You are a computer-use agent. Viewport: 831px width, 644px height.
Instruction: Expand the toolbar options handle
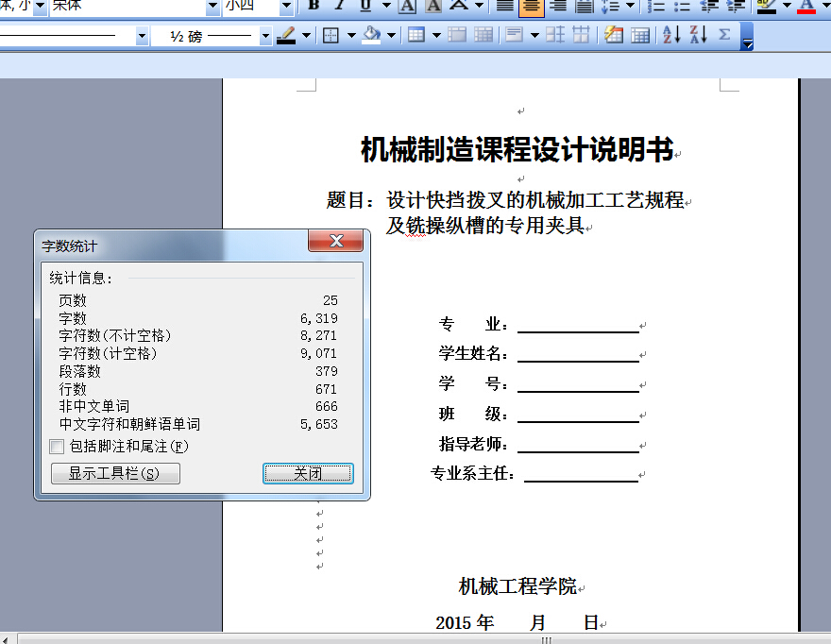click(x=747, y=36)
